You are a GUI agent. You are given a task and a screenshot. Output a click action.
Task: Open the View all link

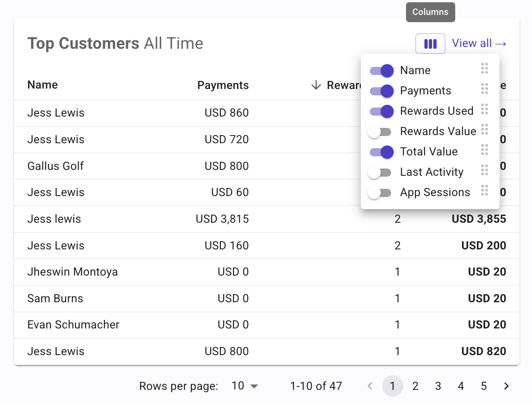(x=479, y=43)
